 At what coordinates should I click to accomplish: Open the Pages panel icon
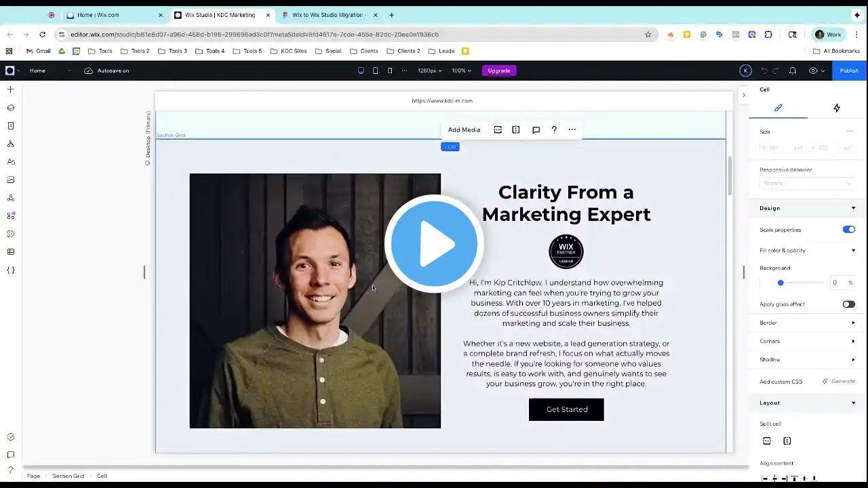coord(10,126)
